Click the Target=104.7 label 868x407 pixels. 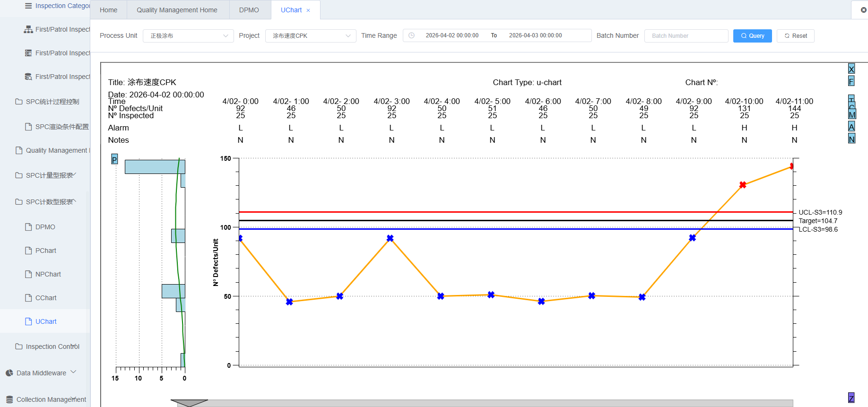pyautogui.click(x=818, y=221)
